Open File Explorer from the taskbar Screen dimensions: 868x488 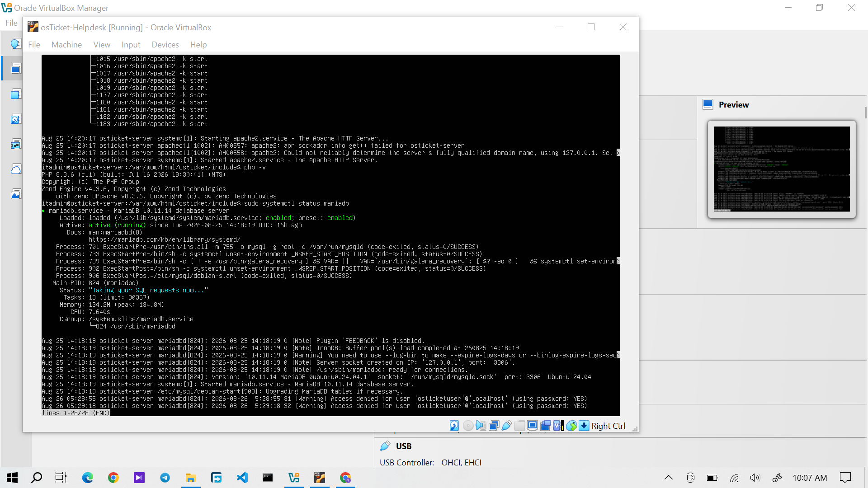tap(191, 478)
